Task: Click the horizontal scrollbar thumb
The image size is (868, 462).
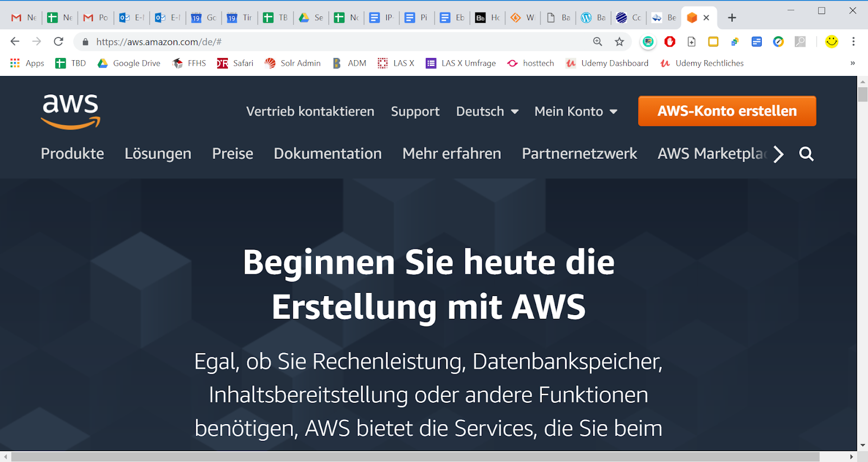Action: tap(416, 457)
